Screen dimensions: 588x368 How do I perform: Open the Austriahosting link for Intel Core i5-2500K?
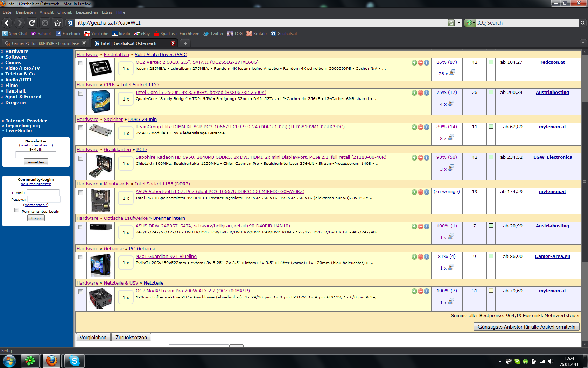[x=552, y=93]
